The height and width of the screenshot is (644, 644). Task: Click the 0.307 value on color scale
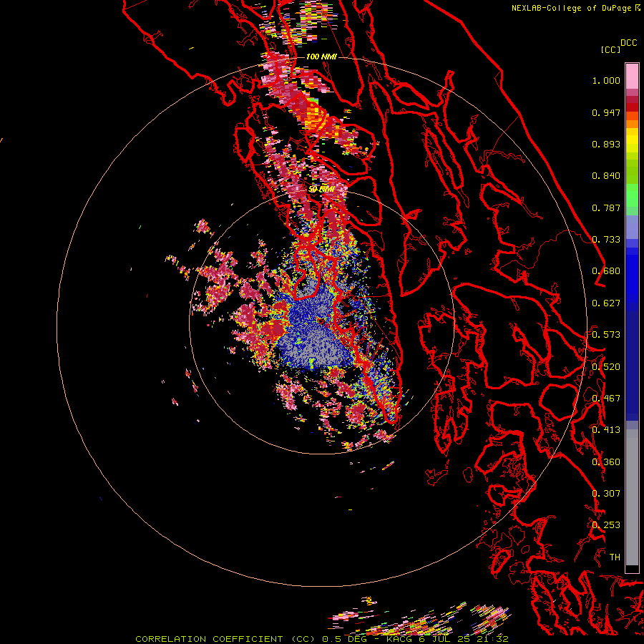coord(606,494)
